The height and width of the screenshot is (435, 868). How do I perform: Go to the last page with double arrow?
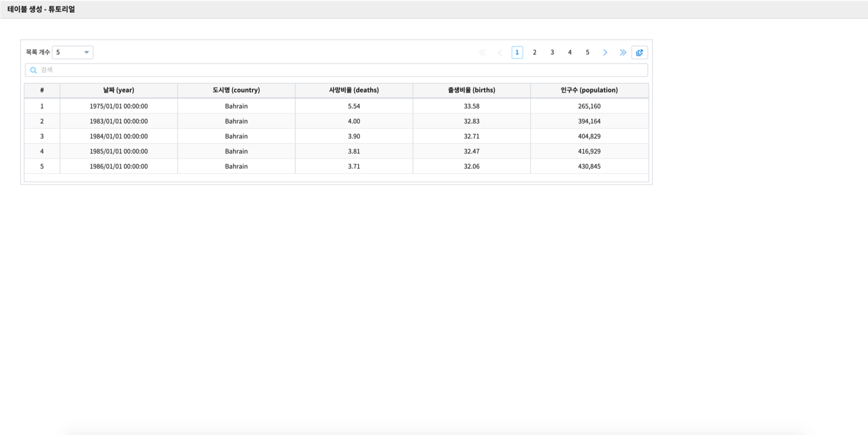tap(623, 52)
